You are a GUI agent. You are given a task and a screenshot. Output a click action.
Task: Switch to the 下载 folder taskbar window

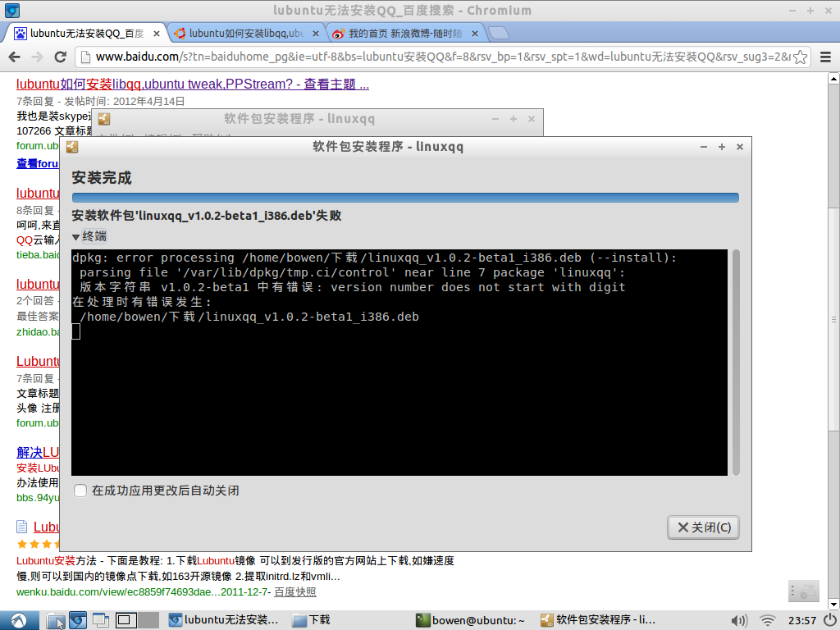click(x=312, y=620)
